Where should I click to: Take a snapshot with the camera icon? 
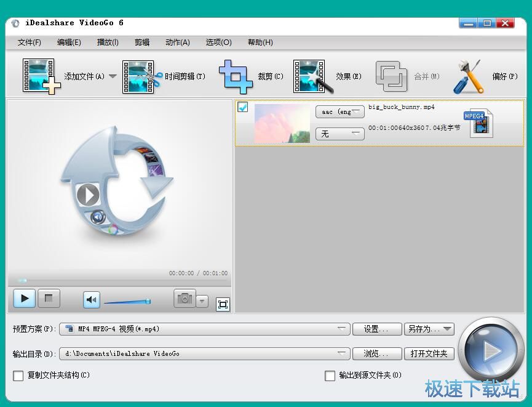pos(185,299)
